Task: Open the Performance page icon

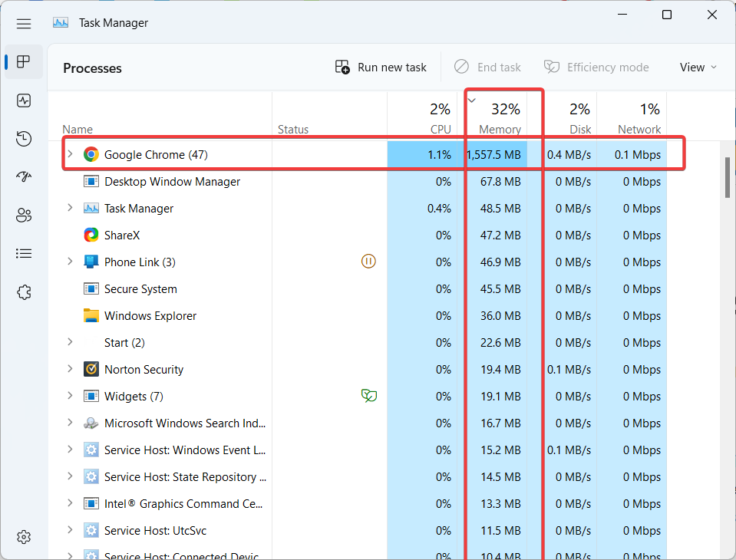Action: click(23, 100)
